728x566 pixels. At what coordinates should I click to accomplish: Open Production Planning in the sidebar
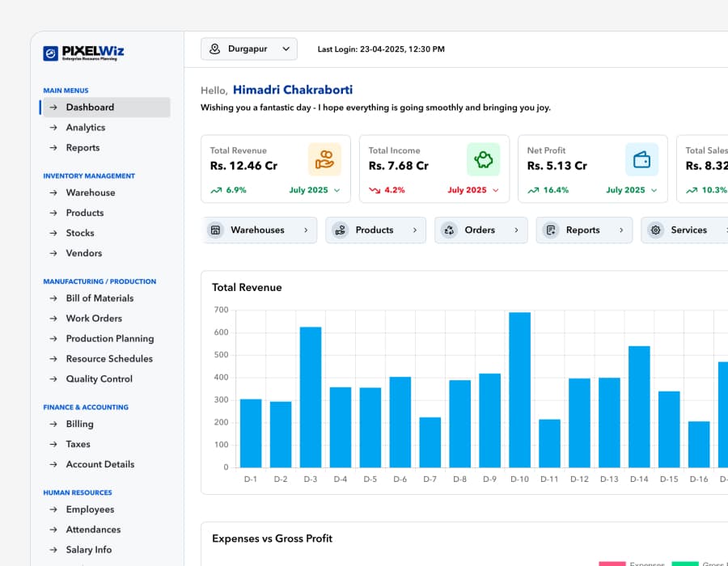[106, 339]
